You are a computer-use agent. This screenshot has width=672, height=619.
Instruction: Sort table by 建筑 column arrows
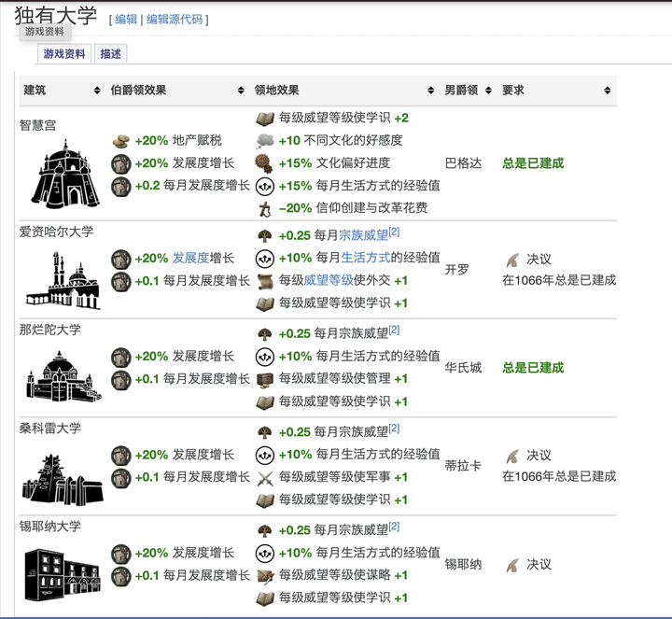click(x=97, y=90)
